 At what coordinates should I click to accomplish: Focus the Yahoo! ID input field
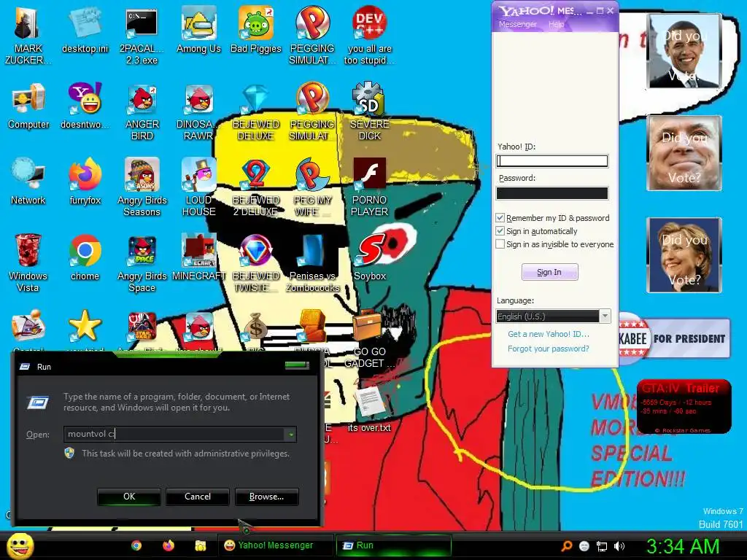click(552, 161)
